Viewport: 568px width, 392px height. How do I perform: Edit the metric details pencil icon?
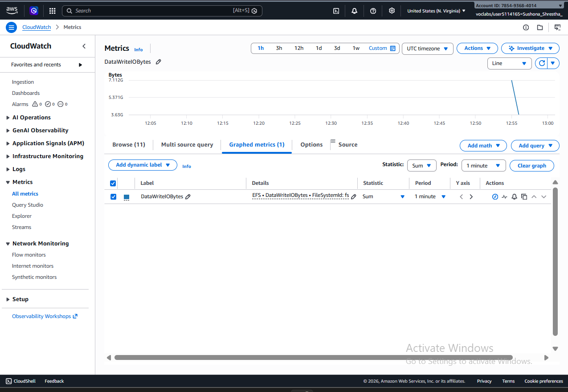[354, 196]
